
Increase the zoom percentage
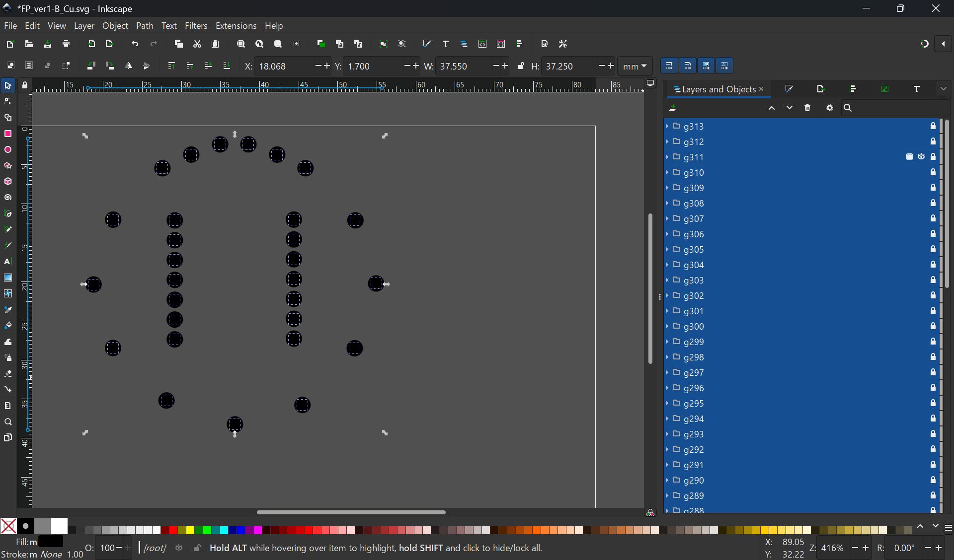point(866,548)
